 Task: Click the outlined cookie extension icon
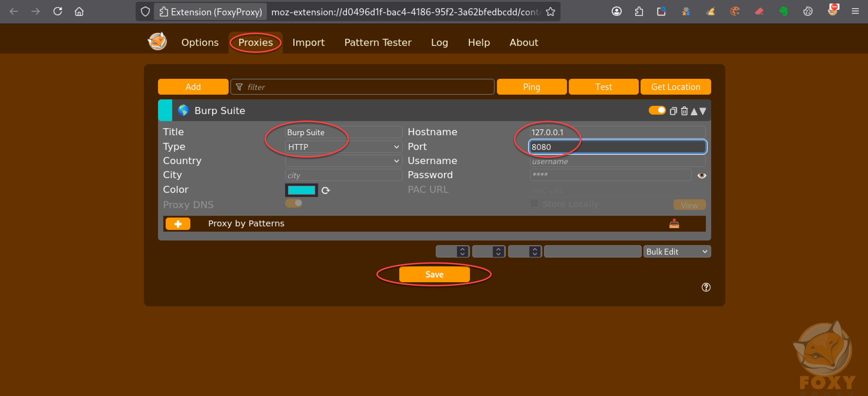(808, 11)
